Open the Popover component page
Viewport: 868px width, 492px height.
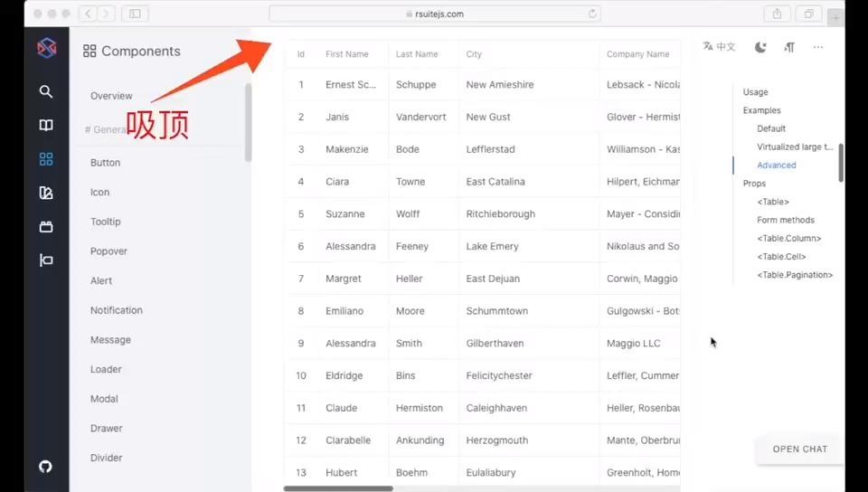[108, 251]
